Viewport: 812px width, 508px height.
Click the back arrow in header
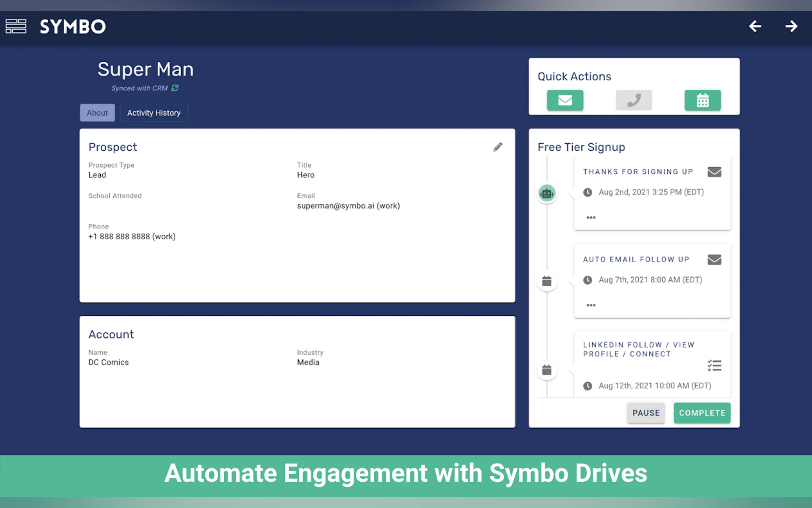click(x=755, y=26)
